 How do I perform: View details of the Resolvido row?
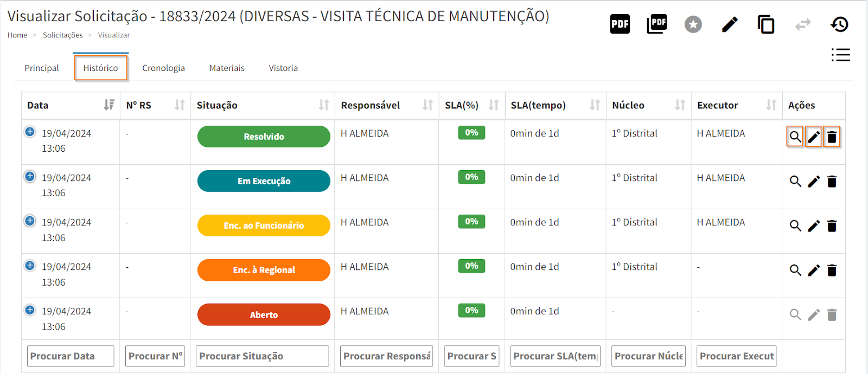[x=795, y=137]
